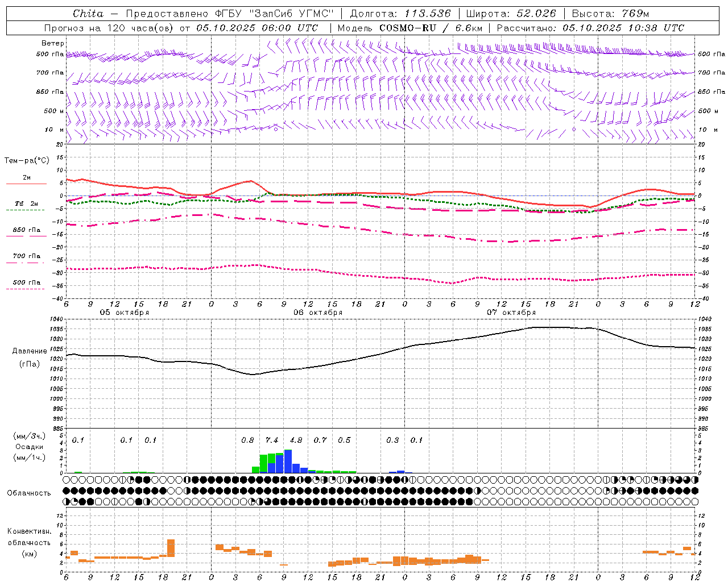Click the precipitation total "7.4"
The width and height of the screenshot is (728, 582).
click(272, 440)
